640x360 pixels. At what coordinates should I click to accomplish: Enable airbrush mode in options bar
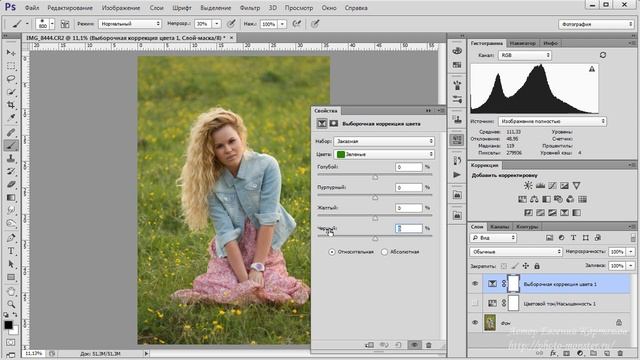(297, 24)
